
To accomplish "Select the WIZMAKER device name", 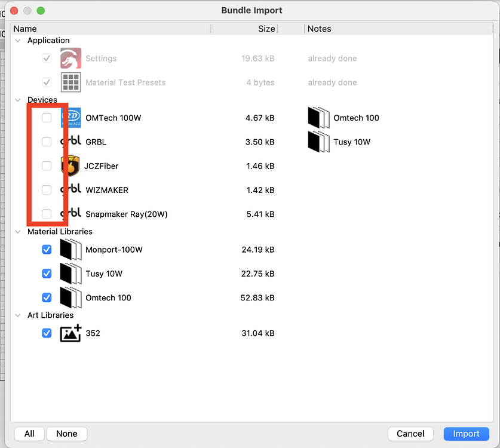I will [107, 190].
